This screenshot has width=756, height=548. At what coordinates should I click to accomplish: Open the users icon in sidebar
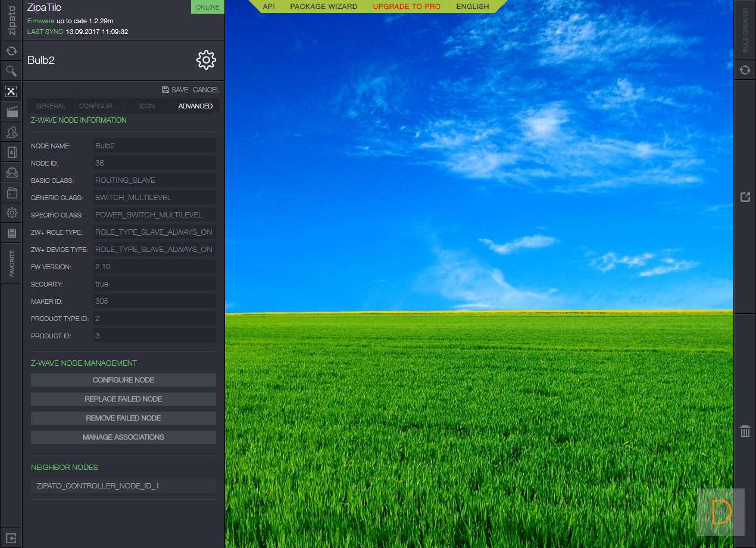(11, 132)
